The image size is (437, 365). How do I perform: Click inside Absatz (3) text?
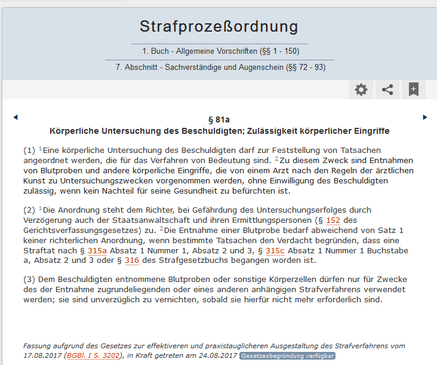tap(215, 289)
